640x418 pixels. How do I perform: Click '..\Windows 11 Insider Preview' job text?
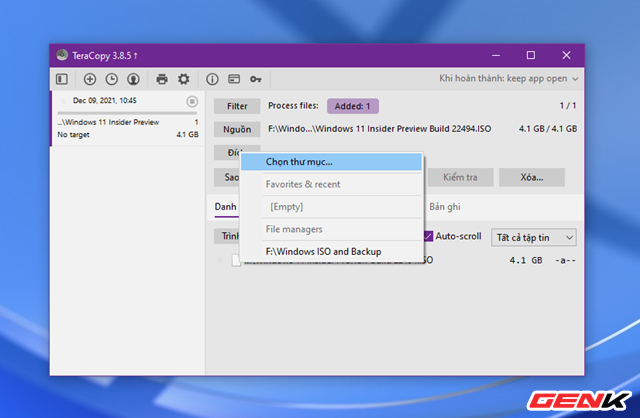click(108, 122)
